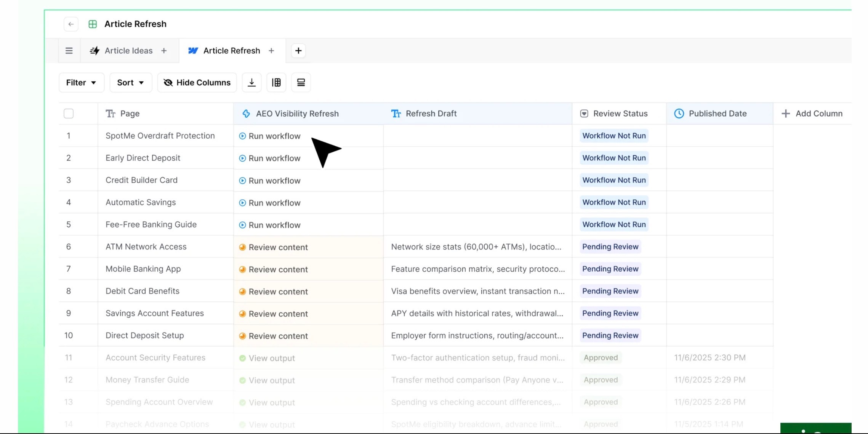Click the Review Status column header
Screen dimensions: 868x434
(619, 114)
